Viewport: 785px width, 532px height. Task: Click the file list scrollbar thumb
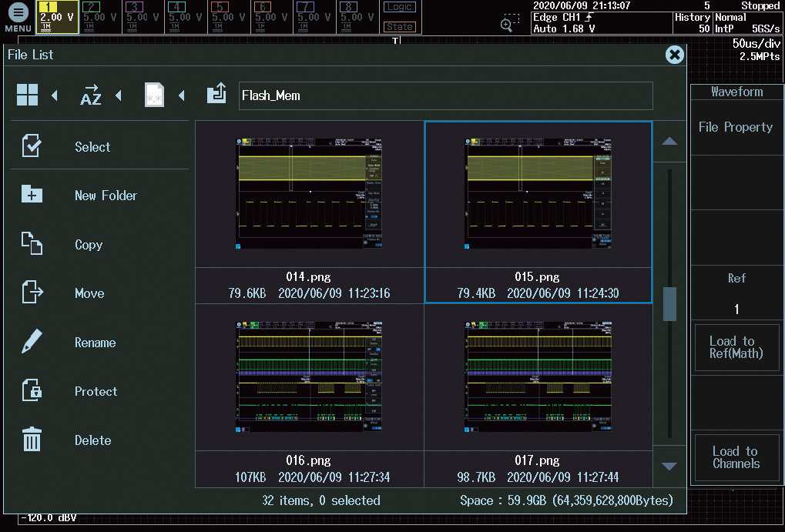(669, 304)
